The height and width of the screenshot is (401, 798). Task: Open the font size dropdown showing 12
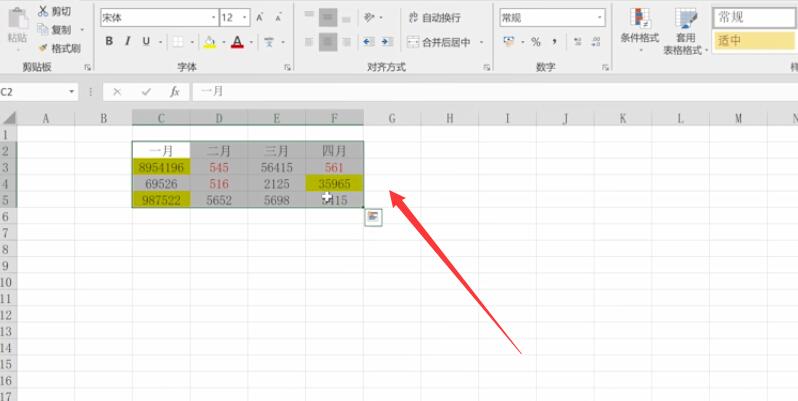[x=245, y=18]
